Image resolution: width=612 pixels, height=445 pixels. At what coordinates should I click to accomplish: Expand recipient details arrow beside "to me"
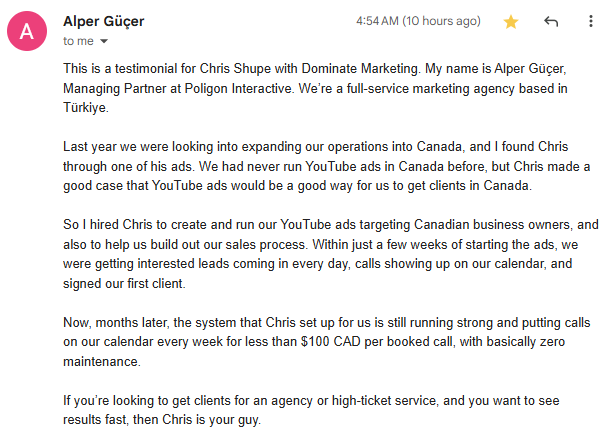tap(103, 41)
